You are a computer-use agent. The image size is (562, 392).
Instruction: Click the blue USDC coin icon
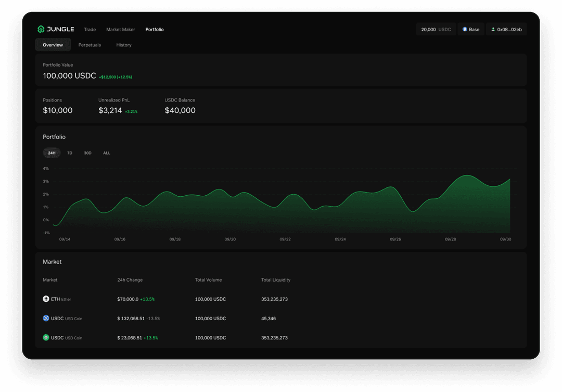pyautogui.click(x=46, y=318)
